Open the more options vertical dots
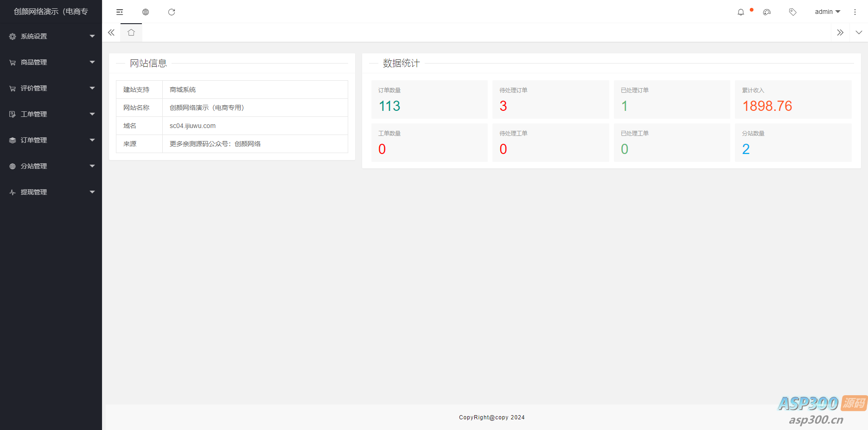The image size is (868, 430). (855, 12)
